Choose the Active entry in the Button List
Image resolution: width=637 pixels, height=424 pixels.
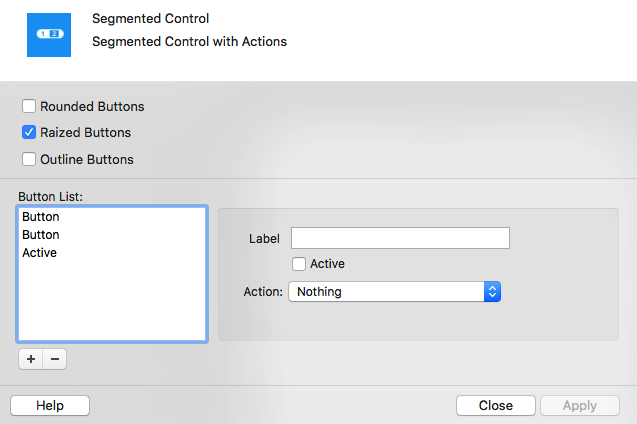pyautogui.click(x=40, y=253)
